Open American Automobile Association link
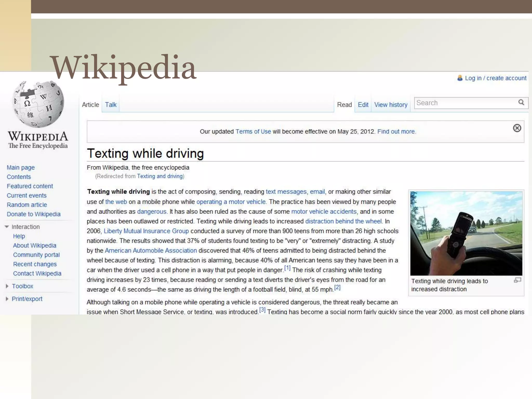 pyautogui.click(x=151, y=251)
